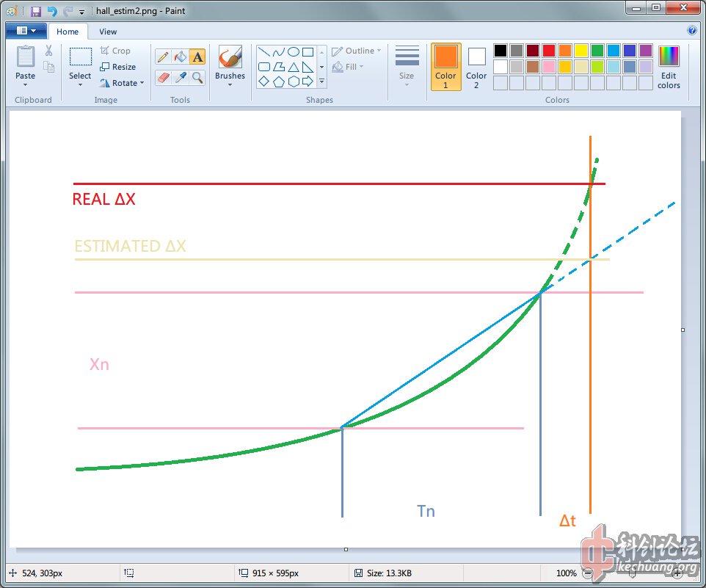Expand the Brushes dropdown arrow
This screenshot has height=588, width=706.
(x=230, y=85)
